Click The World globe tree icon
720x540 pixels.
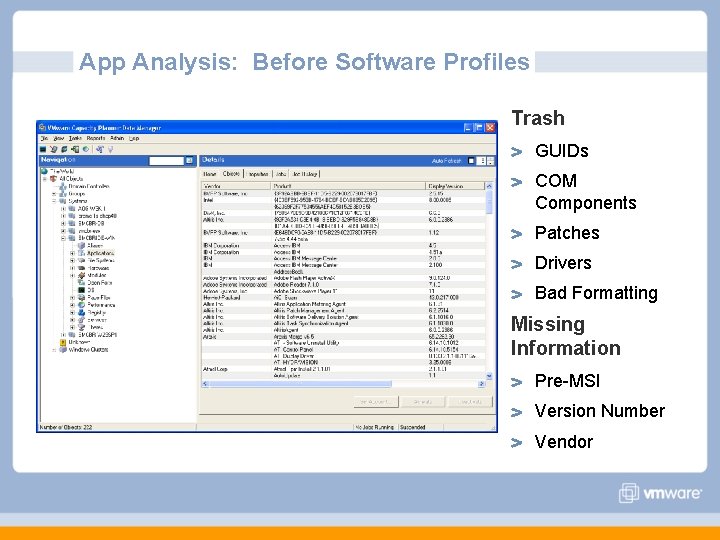44,171
